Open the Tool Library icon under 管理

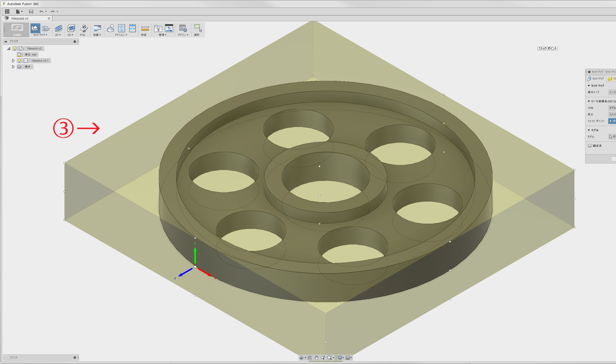158,28
